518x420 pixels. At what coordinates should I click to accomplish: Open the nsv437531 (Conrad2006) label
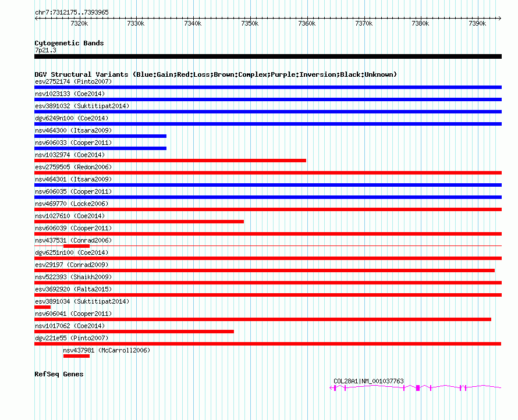tap(73, 240)
